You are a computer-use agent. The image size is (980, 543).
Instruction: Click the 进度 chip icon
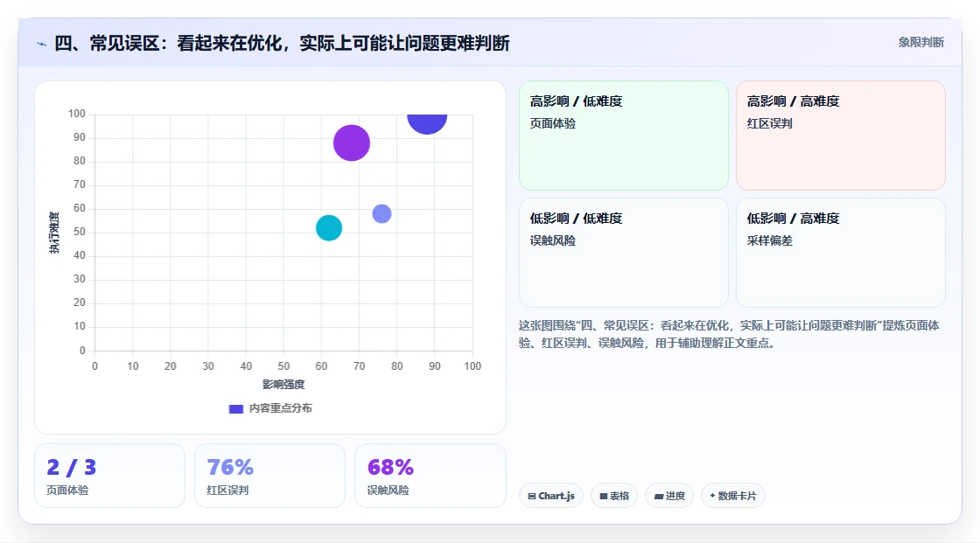pyautogui.click(x=659, y=496)
